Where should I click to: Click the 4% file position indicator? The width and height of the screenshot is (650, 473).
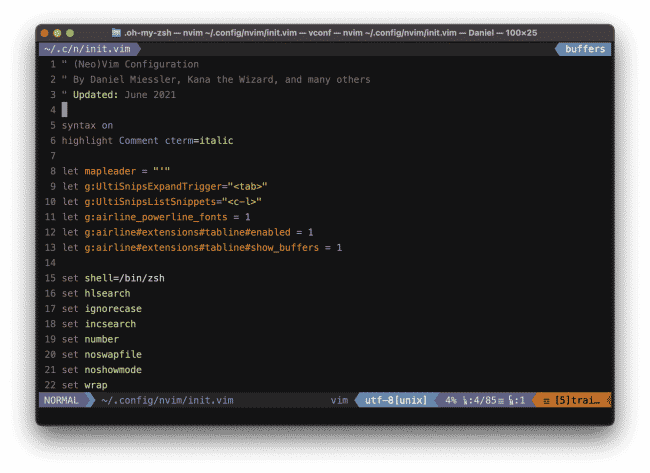pyautogui.click(x=451, y=400)
